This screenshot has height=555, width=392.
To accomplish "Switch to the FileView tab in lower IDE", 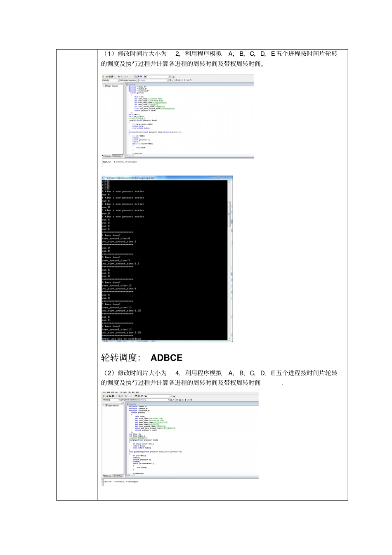I will [x=118, y=476].
